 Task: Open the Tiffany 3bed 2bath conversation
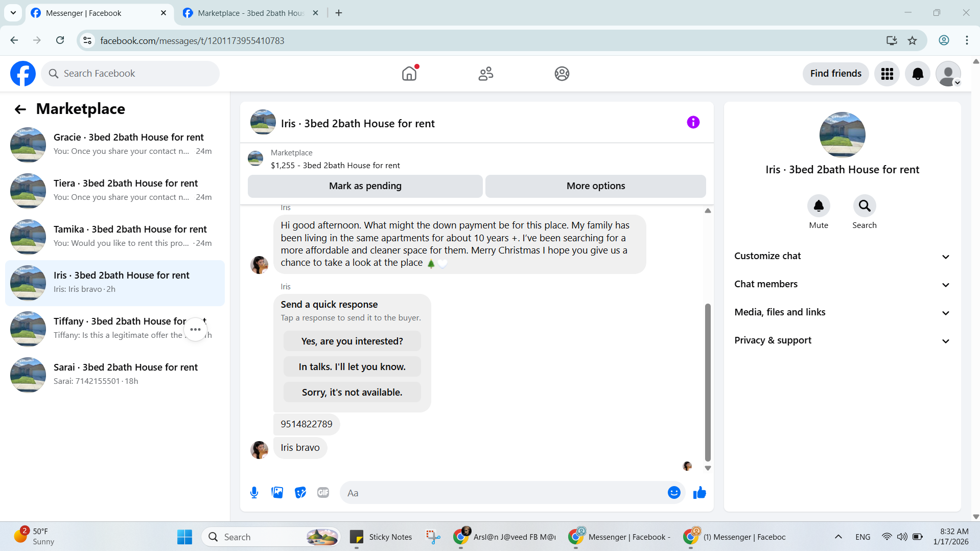pos(115,328)
